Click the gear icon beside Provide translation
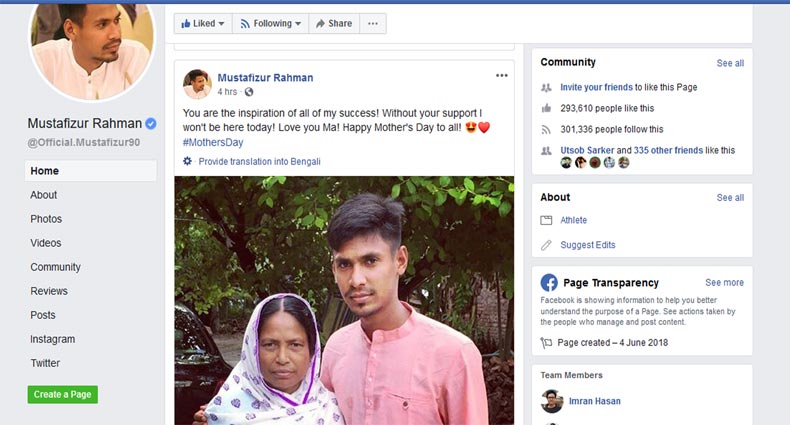This screenshot has width=790, height=425. [187, 161]
